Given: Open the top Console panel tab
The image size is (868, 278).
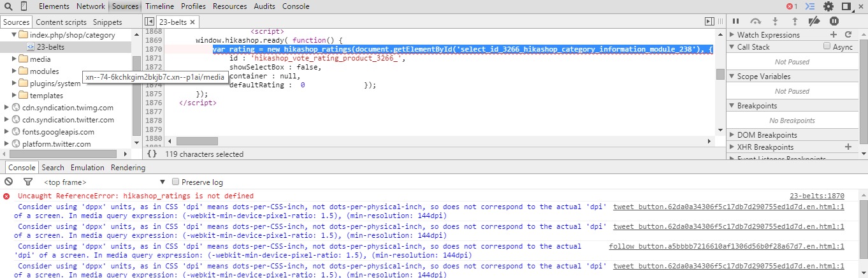Looking at the screenshot, I should coord(295,6).
